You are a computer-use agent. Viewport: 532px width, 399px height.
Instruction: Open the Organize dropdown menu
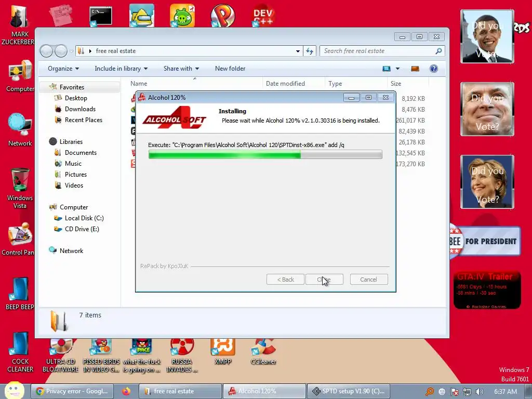pyautogui.click(x=63, y=69)
